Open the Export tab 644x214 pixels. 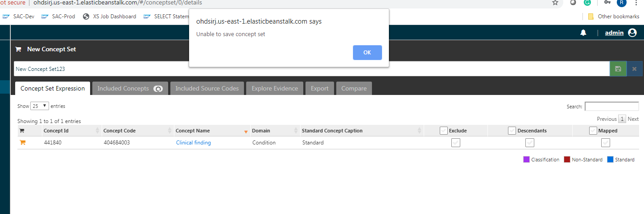[x=320, y=88]
